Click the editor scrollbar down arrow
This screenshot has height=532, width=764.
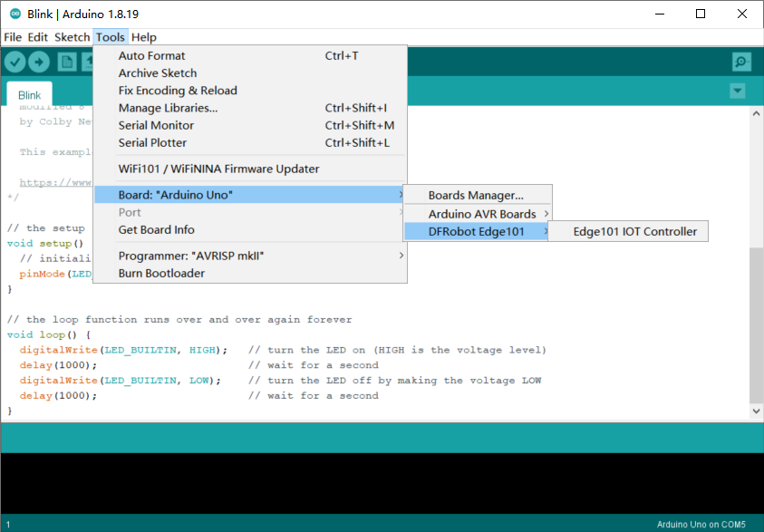[756, 411]
